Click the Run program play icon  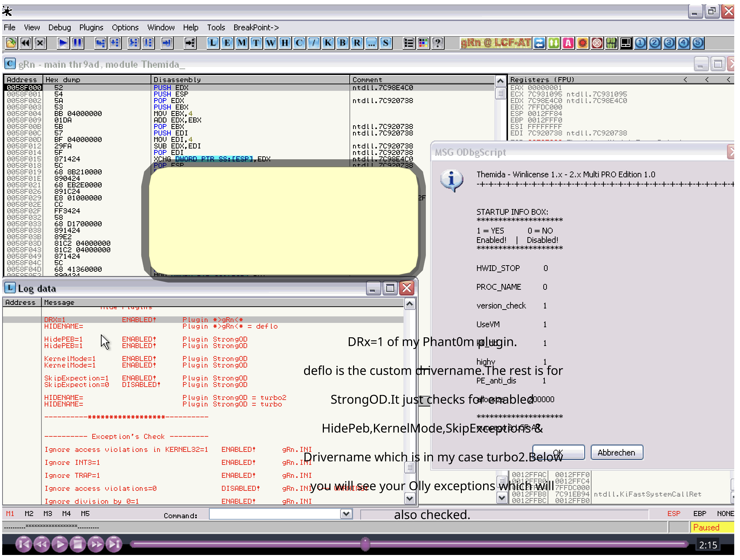63,43
